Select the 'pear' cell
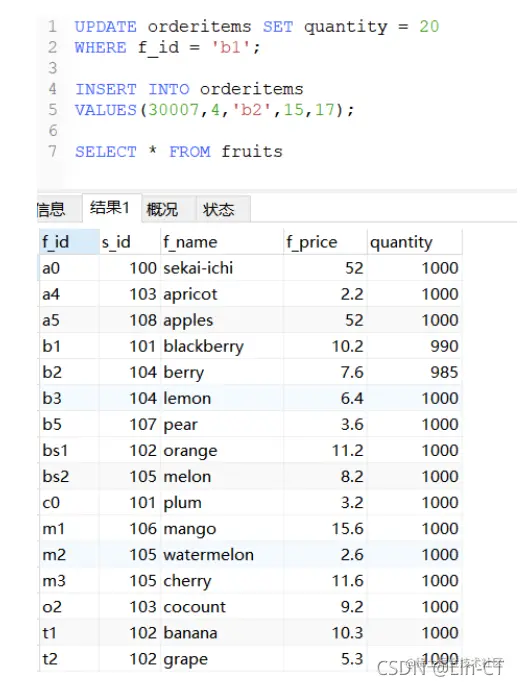Screen dimensions: 520x686 pos(222,424)
